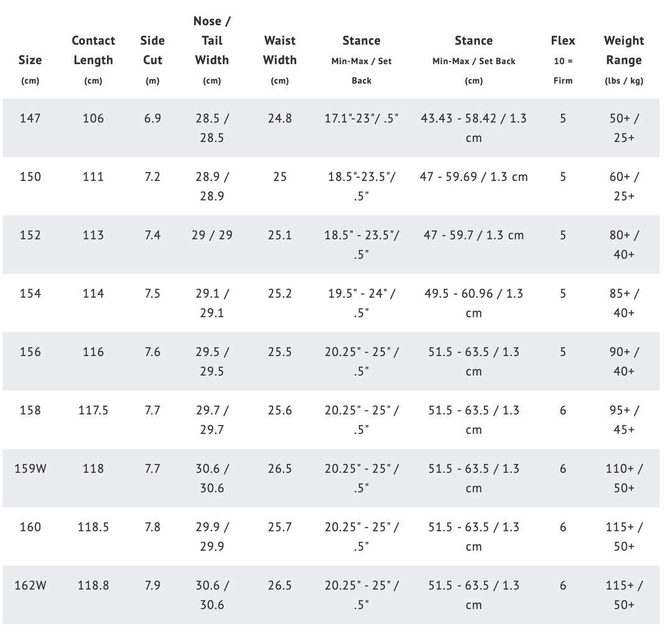Select the Side Cut column header
The width and height of the screenshot is (672, 636).
152,50
